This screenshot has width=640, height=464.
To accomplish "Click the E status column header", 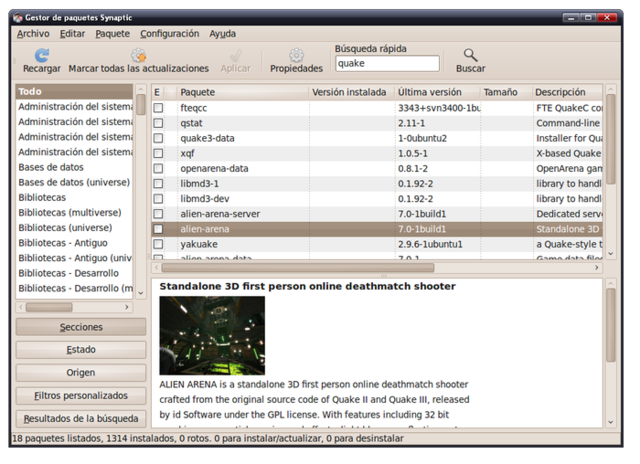I will (x=158, y=92).
